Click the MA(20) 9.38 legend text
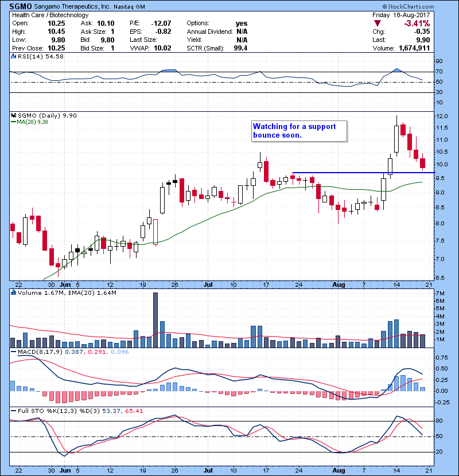The height and width of the screenshot is (476, 459). (32, 122)
